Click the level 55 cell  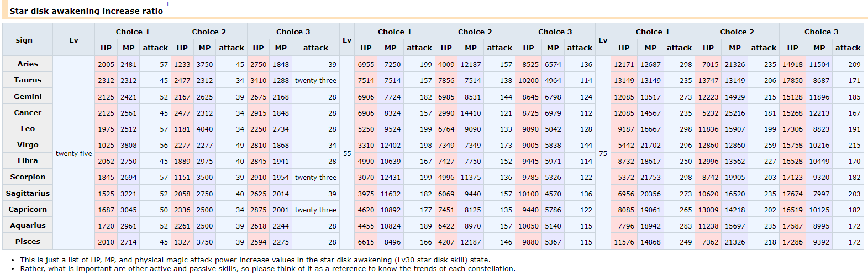(347, 153)
